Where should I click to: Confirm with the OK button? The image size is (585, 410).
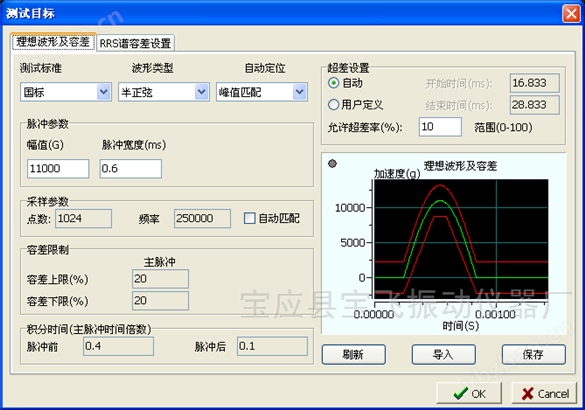(x=469, y=393)
